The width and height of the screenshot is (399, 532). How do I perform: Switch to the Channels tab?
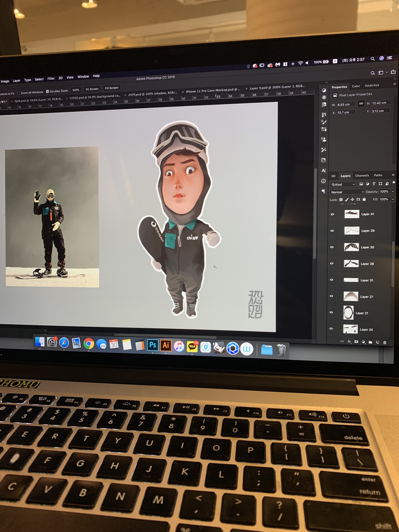pyautogui.click(x=362, y=175)
